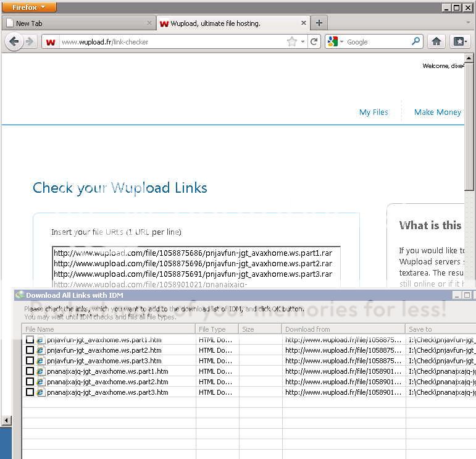476x459 pixels.
Task: Sort the list by File Name column header
Action: coord(108,329)
